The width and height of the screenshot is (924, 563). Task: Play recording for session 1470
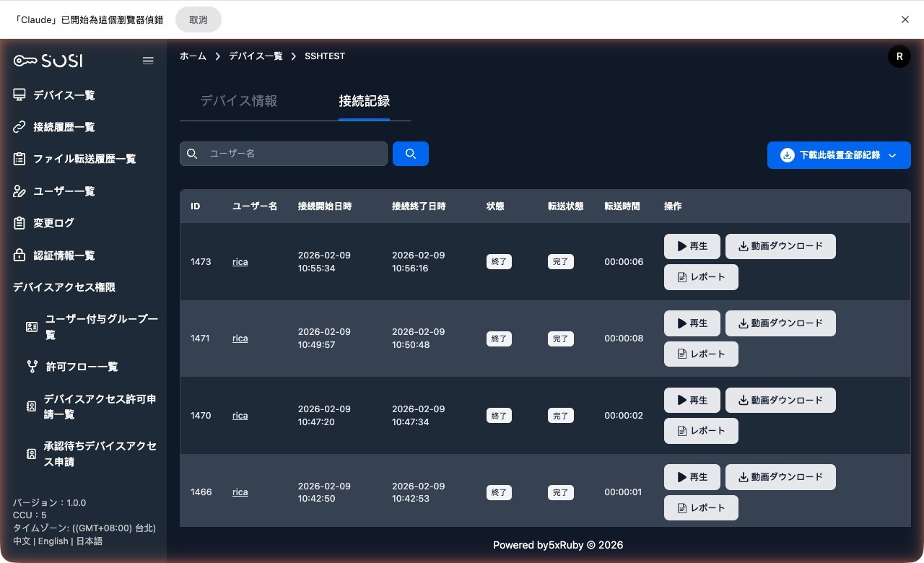(x=692, y=400)
